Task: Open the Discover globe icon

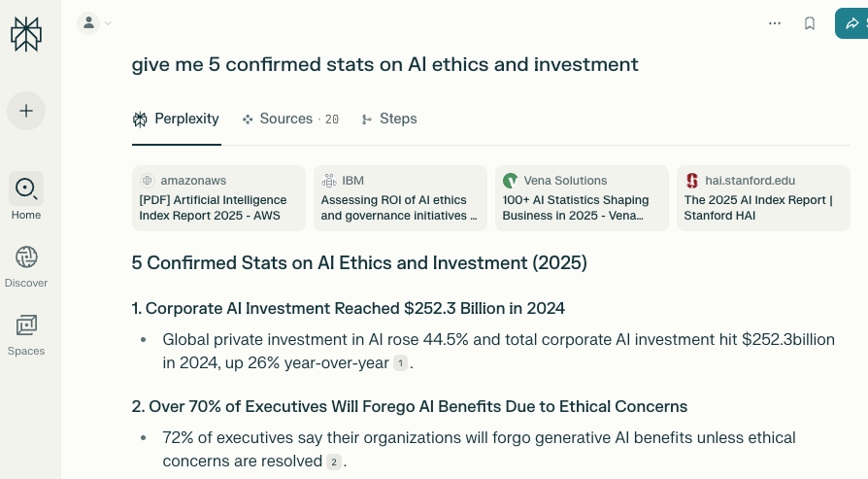Action: 26,257
